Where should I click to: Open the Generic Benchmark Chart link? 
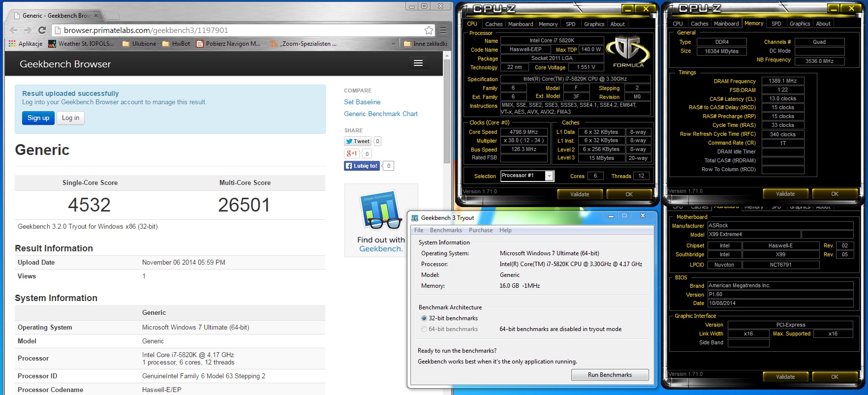(x=381, y=114)
